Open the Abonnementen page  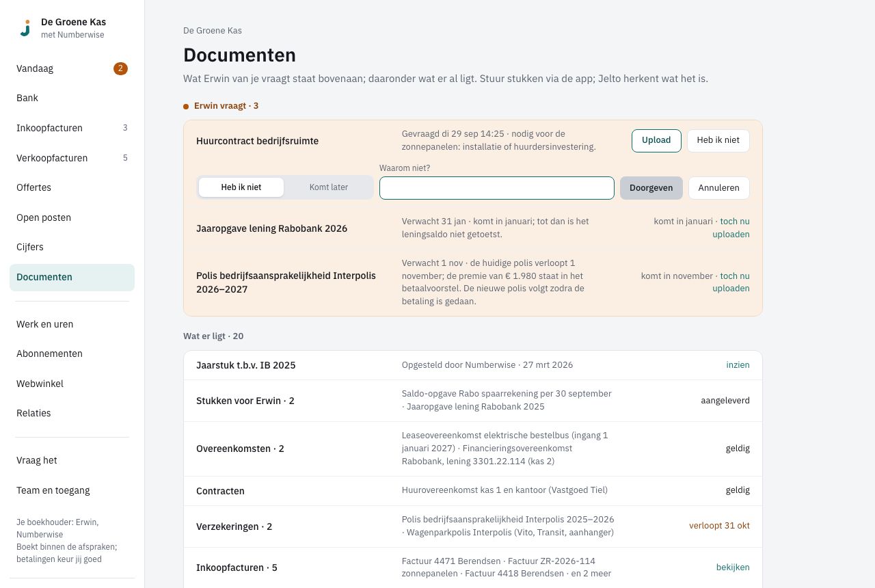tap(72, 353)
